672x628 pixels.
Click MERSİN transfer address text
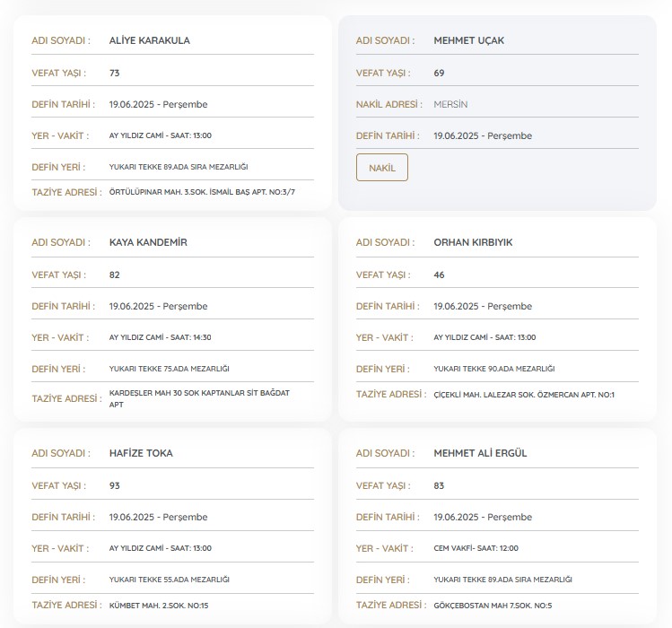coord(450,105)
